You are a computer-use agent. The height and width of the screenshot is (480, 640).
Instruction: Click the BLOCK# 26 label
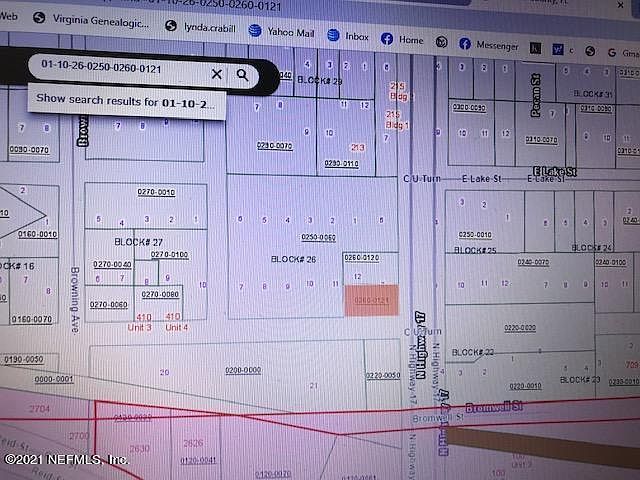coord(293,259)
